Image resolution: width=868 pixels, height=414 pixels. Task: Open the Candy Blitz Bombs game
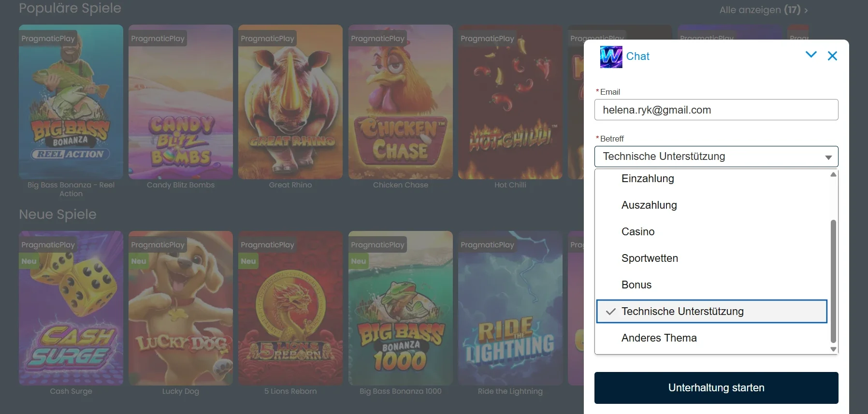(x=181, y=102)
